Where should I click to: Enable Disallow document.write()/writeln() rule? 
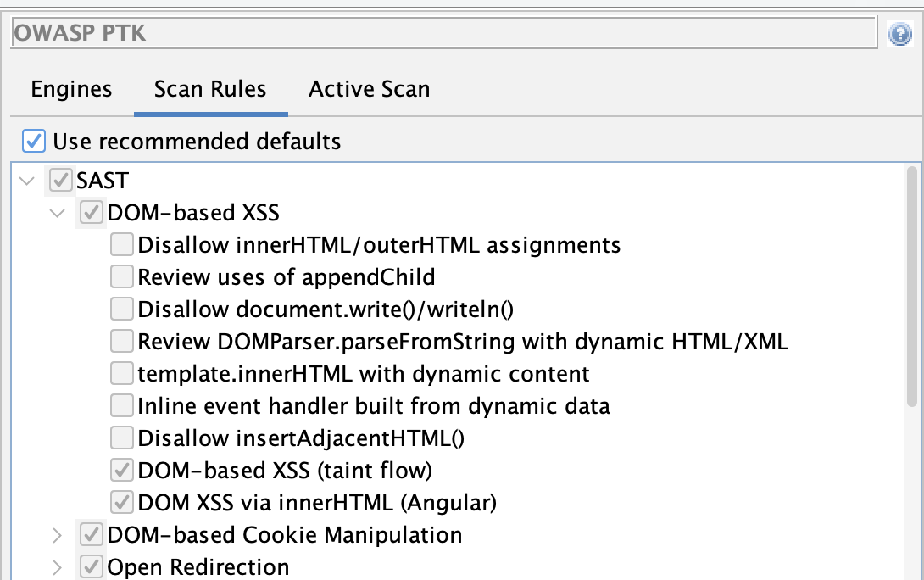point(122,309)
